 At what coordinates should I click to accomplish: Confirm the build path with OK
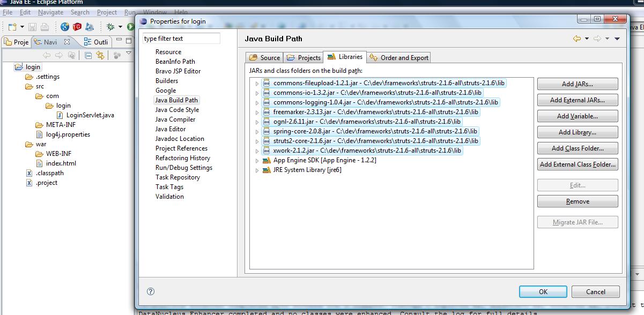click(542, 291)
